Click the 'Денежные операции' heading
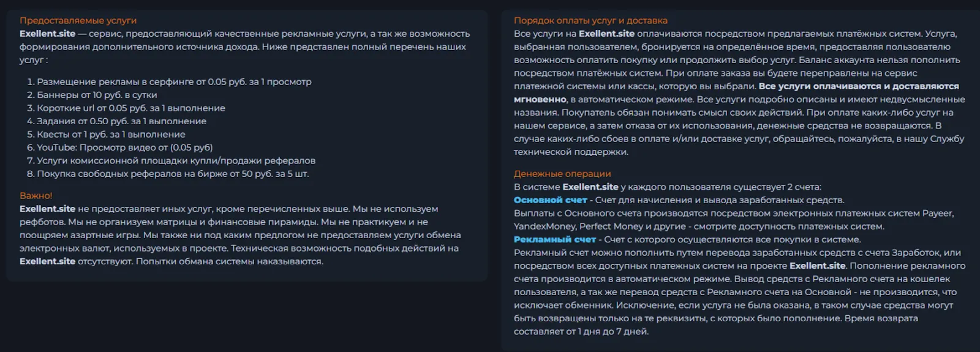The image size is (980, 352). tap(562, 173)
